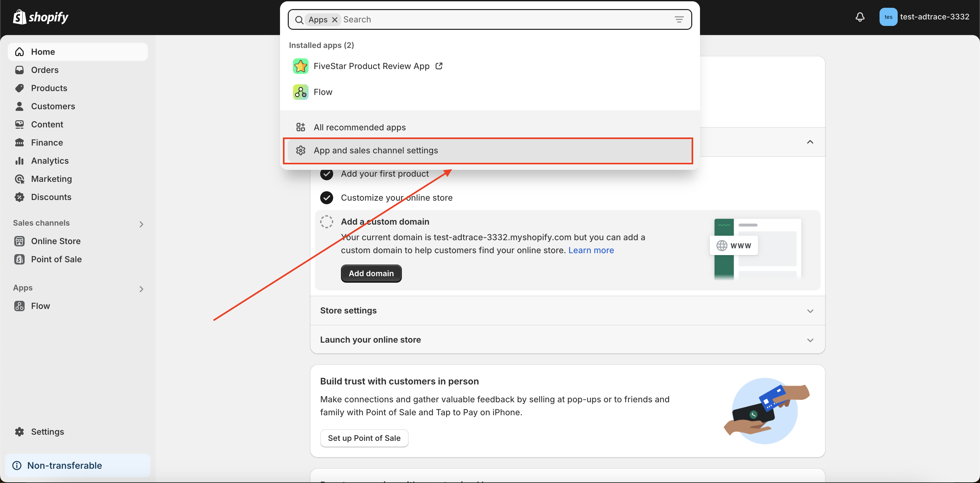Image resolution: width=980 pixels, height=483 pixels.
Task: Click the Flow app icon in search results
Action: (300, 92)
